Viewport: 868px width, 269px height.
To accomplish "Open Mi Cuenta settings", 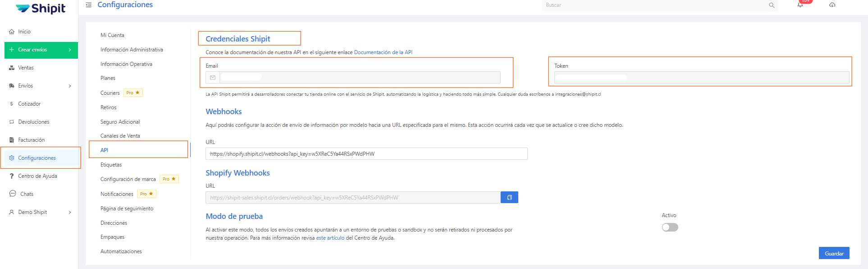I will pos(112,35).
